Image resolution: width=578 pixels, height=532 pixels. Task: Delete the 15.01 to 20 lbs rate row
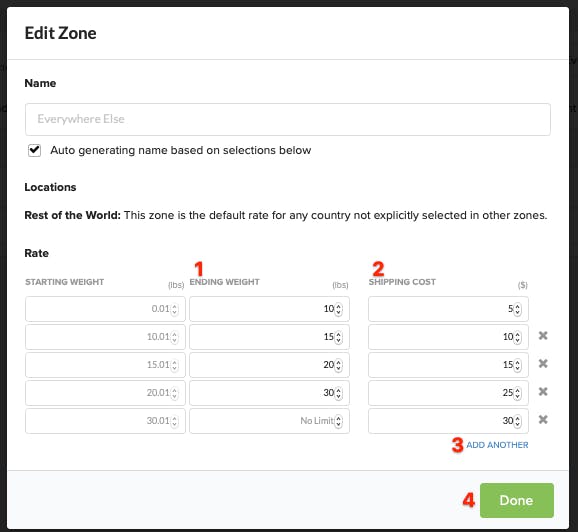[543, 364]
